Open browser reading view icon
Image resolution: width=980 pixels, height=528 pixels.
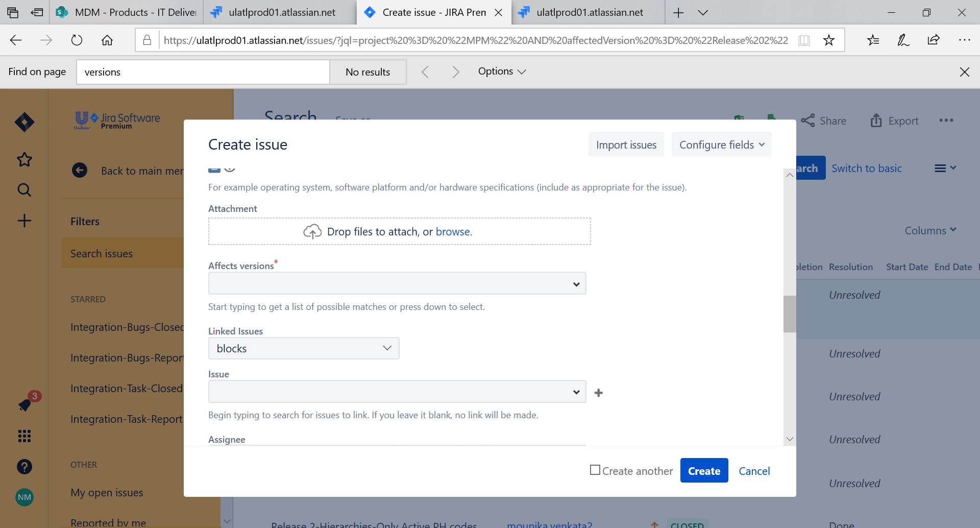click(x=804, y=40)
